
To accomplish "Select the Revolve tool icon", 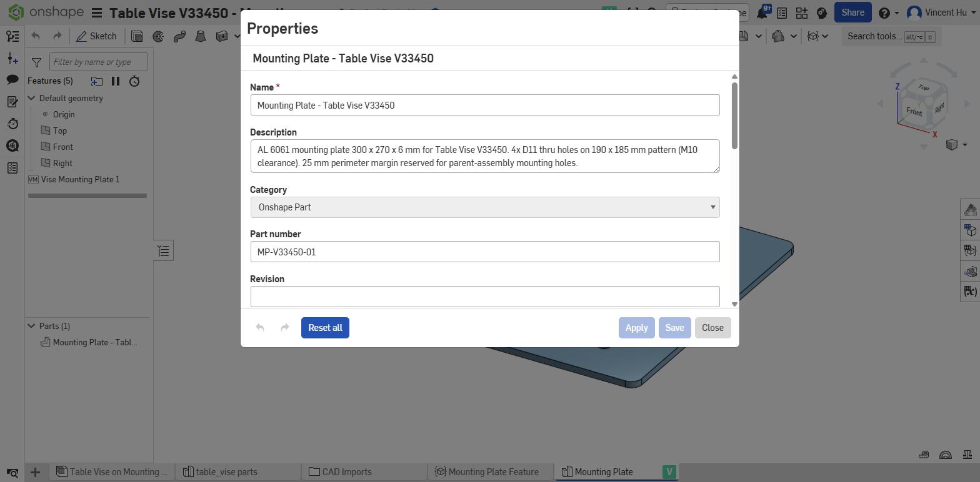I will (158, 36).
